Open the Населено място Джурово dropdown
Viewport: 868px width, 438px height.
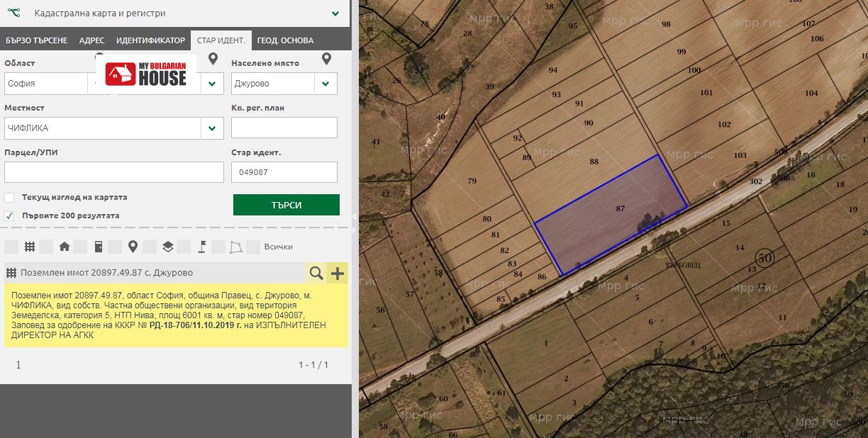pyautogui.click(x=325, y=84)
